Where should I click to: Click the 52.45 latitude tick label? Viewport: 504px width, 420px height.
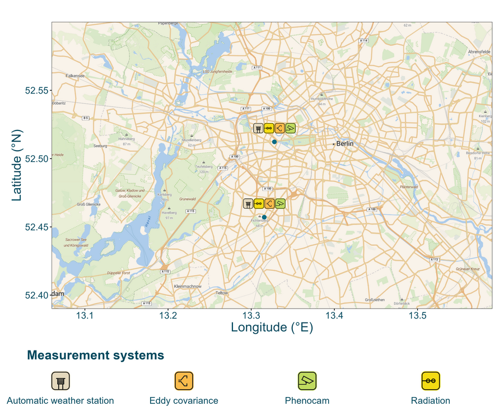tap(36, 227)
